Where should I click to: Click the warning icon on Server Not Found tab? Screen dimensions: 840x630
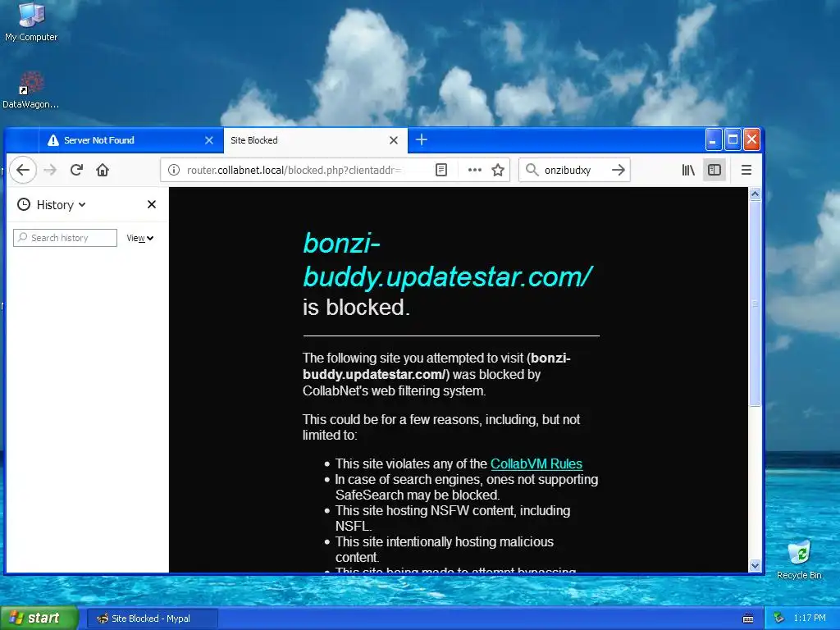(53, 140)
